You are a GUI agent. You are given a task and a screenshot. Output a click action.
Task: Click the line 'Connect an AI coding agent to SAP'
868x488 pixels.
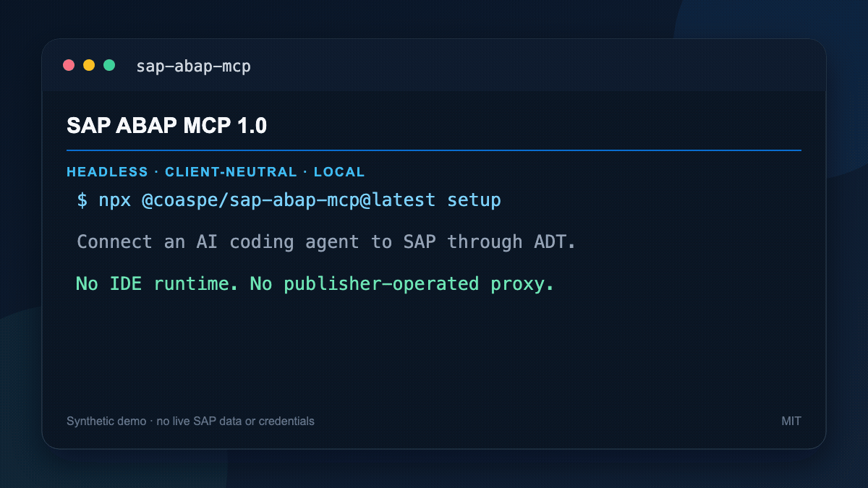click(326, 242)
